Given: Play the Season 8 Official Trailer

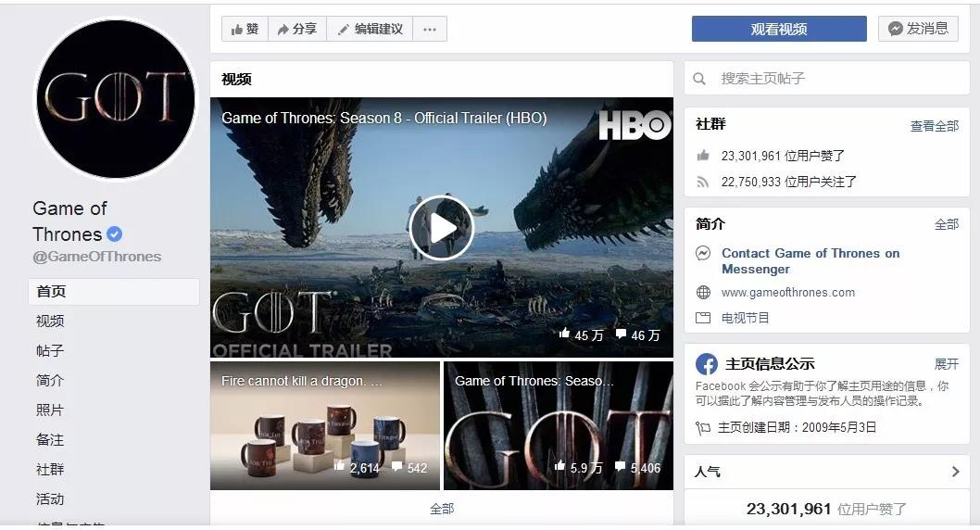Looking at the screenshot, I should pos(442,227).
